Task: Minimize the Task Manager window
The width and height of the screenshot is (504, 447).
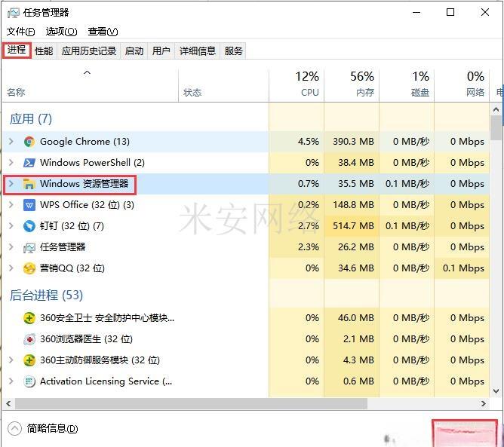Action: (416, 13)
